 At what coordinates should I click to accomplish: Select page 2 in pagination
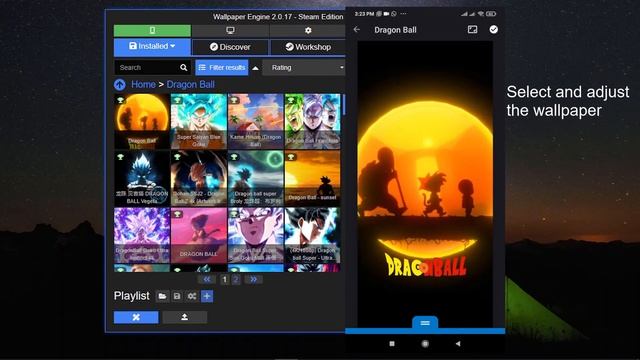pos(236,280)
